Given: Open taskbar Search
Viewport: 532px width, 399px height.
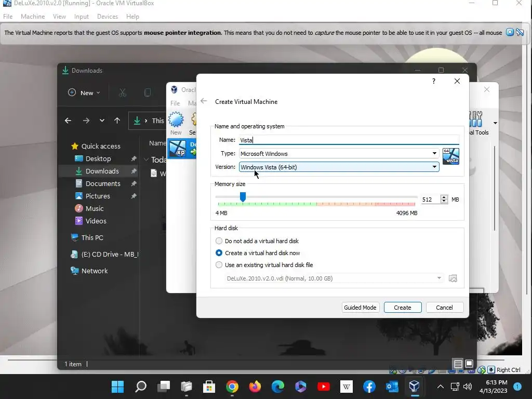Looking at the screenshot, I should 140,387.
